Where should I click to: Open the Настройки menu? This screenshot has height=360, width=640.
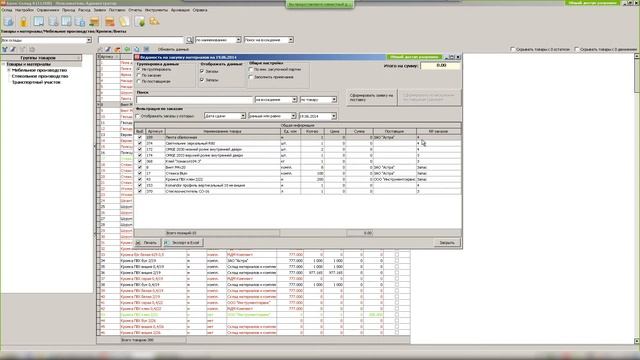(24, 10)
